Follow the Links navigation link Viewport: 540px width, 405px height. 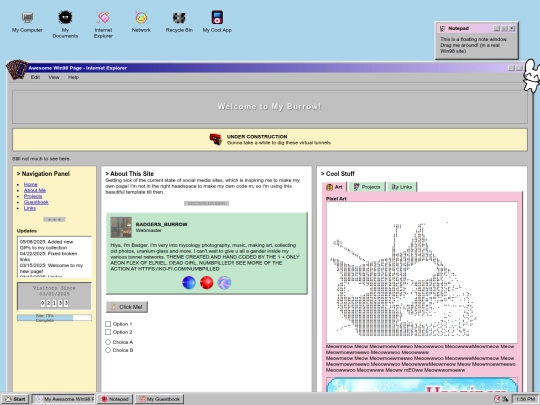[x=30, y=208]
